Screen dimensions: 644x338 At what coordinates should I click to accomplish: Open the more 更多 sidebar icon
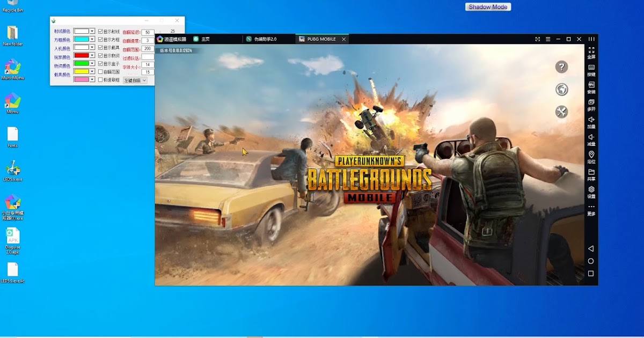[591, 209]
